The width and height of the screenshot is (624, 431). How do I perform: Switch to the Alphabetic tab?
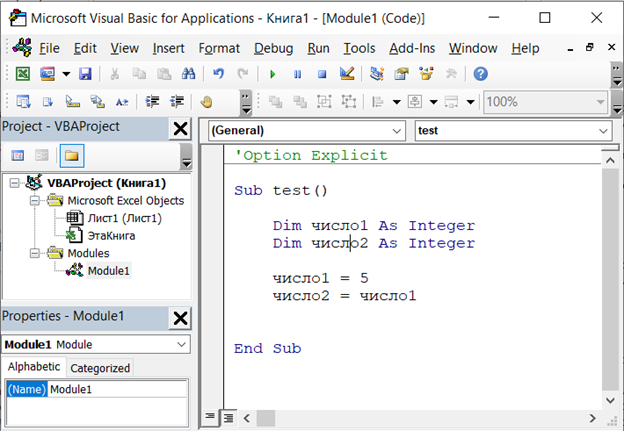[x=34, y=367]
